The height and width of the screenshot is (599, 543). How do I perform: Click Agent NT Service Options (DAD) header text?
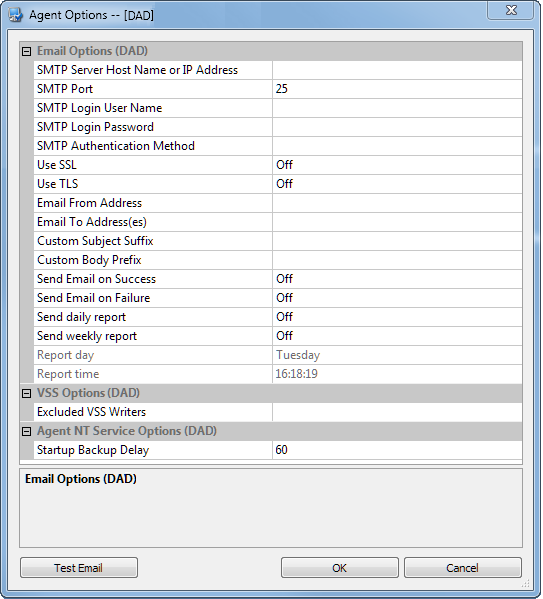(x=127, y=431)
